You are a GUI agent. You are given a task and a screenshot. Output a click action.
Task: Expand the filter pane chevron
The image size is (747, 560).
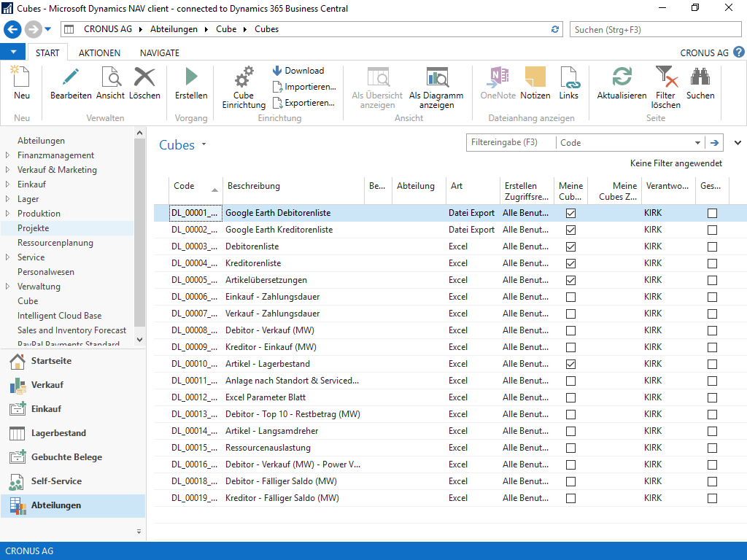[x=738, y=142]
